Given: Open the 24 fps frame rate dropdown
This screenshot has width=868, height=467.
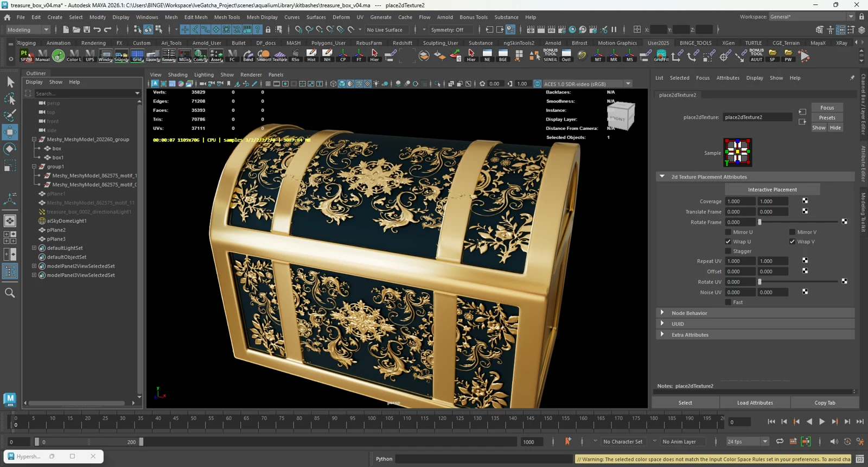Looking at the screenshot, I should point(748,441).
